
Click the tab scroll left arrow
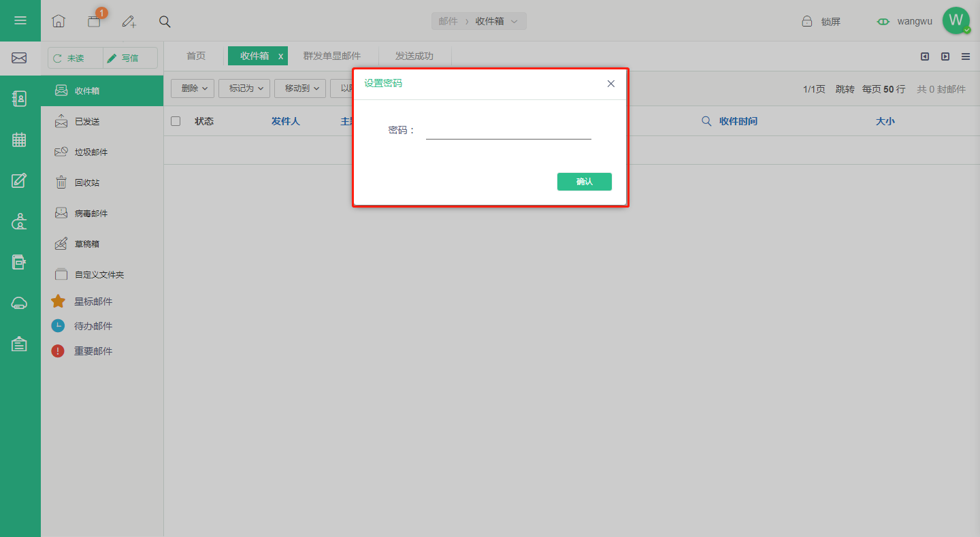tap(925, 56)
